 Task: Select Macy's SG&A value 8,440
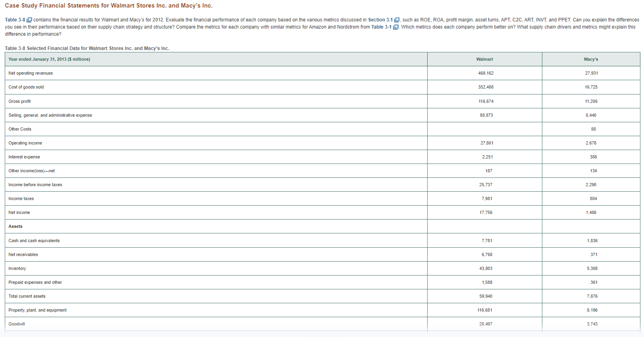pyautogui.click(x=591, y=115)
